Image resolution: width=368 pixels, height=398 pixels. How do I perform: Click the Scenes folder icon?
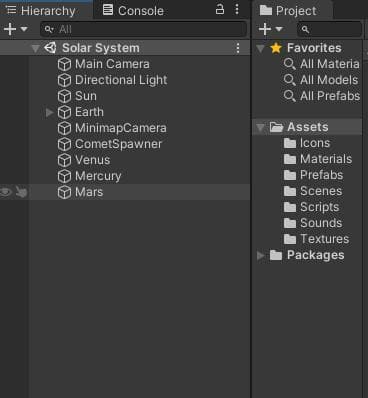(290, 191)
